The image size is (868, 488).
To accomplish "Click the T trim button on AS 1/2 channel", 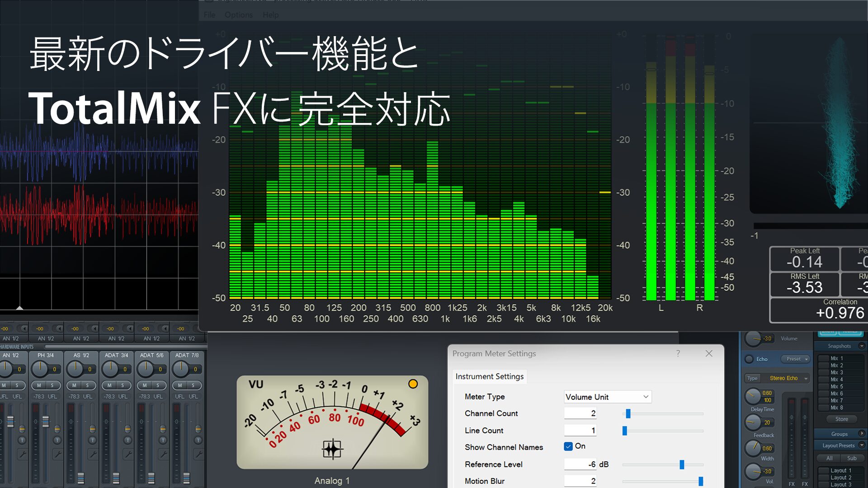I will coord(92,440).
